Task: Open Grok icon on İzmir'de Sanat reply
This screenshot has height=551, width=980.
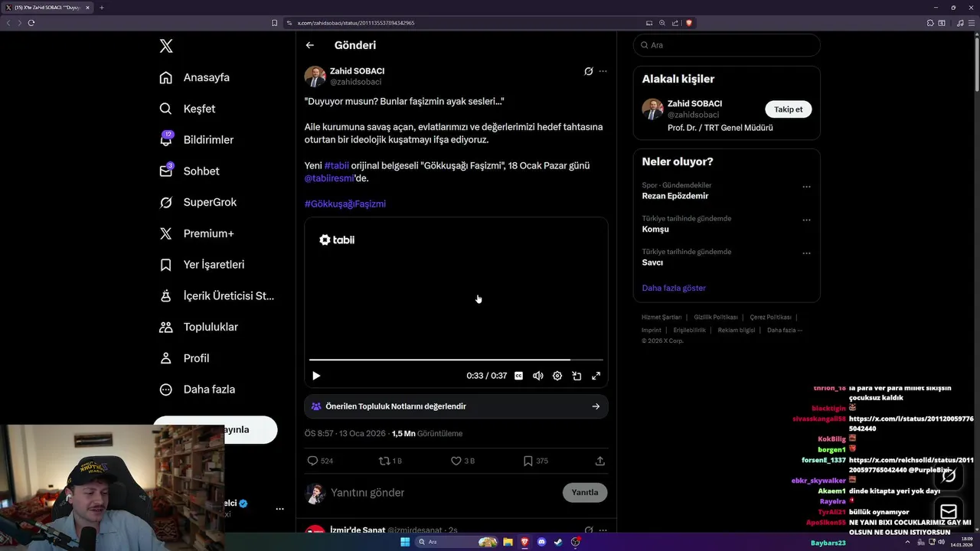Action: pyautogui.click(x=588, y=530)
